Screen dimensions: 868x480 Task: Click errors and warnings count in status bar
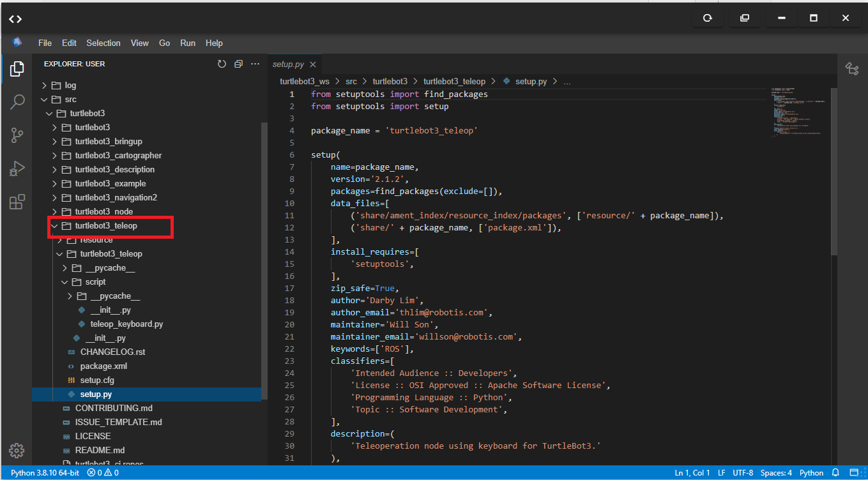point(103,473)
